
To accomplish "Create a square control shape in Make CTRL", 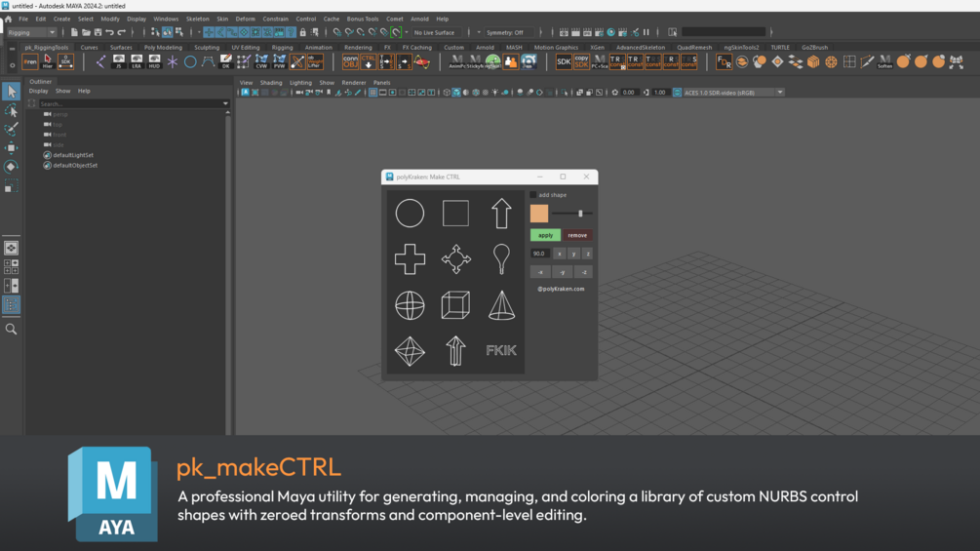I will pos(455,213).
